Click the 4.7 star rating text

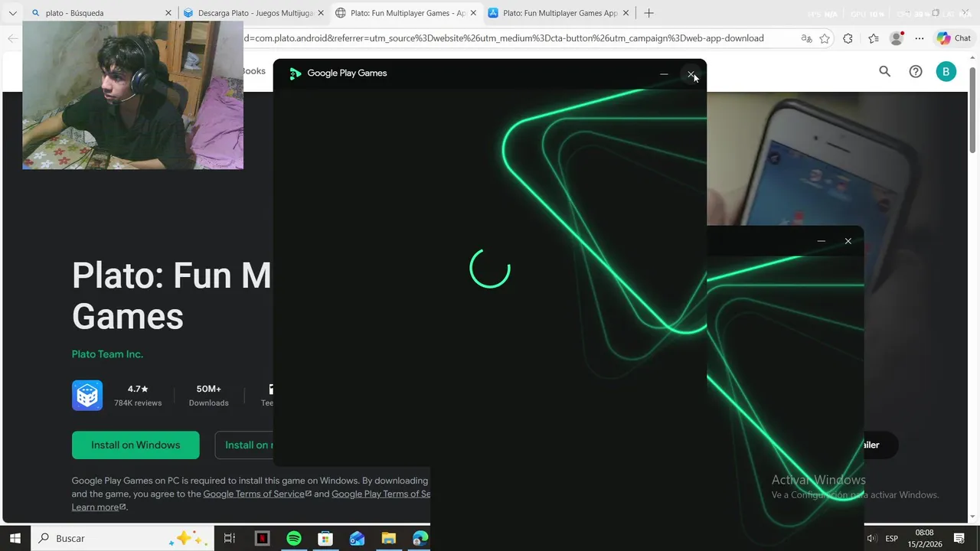point(138,389)
